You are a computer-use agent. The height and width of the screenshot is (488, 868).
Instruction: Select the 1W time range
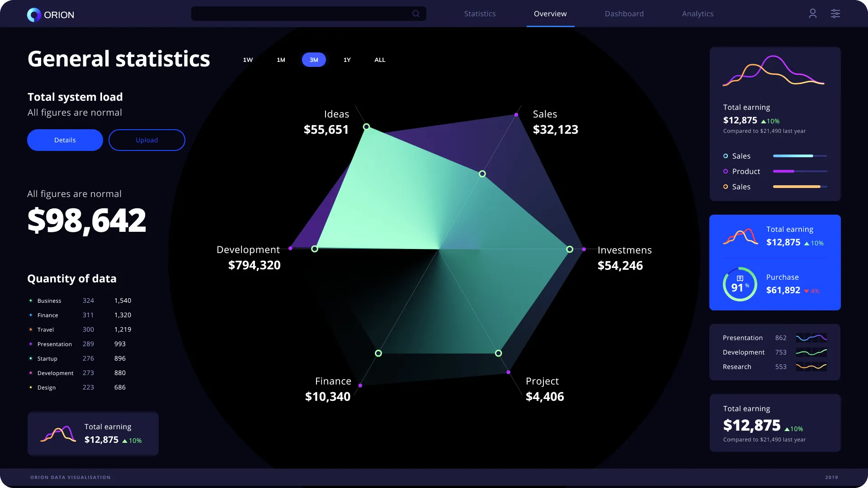pyautogui.click(x=248, y=60)
